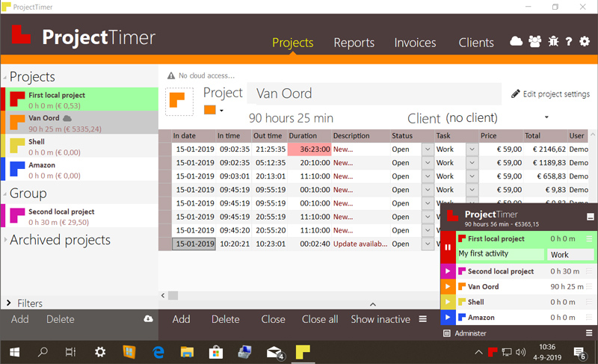The image size is (598, 364).
Task: Open Windows Start menu
Action: (x=14, y=352)
